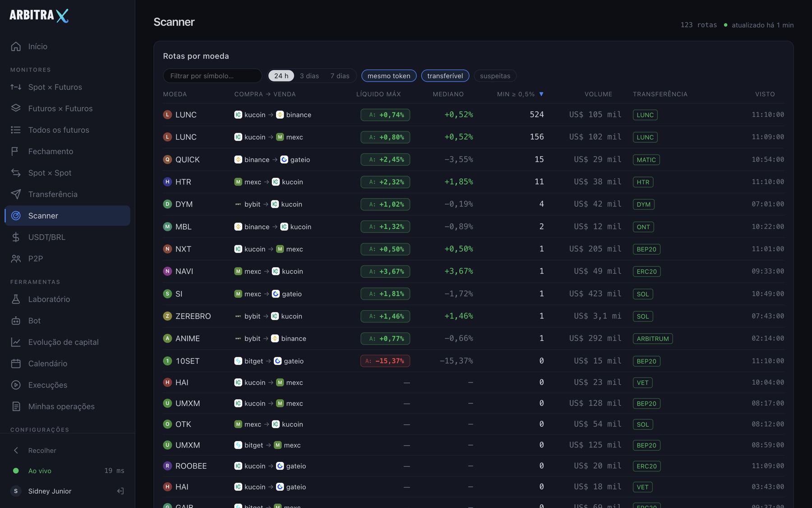
Task: Open Todos os futuros list icon
Action: point(16,130)
